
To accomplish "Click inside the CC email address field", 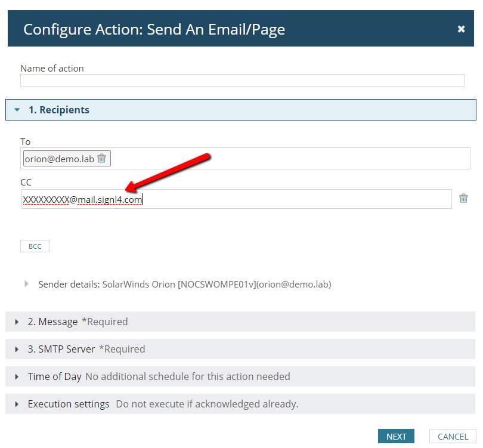I will click(x=236, y=199).
